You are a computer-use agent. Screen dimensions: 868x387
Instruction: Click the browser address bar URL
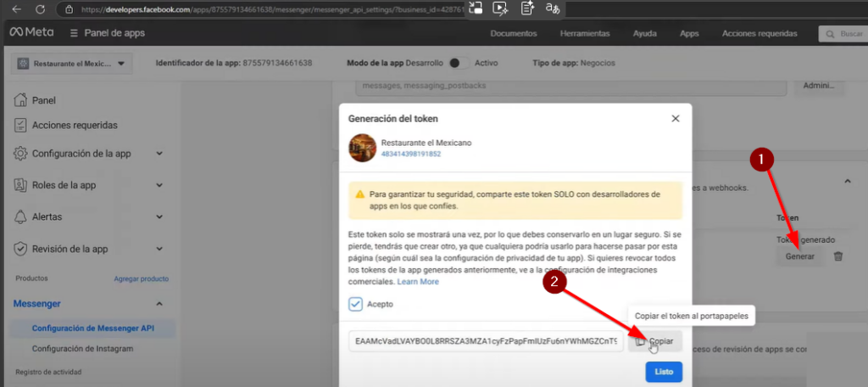tap(270, 9)
